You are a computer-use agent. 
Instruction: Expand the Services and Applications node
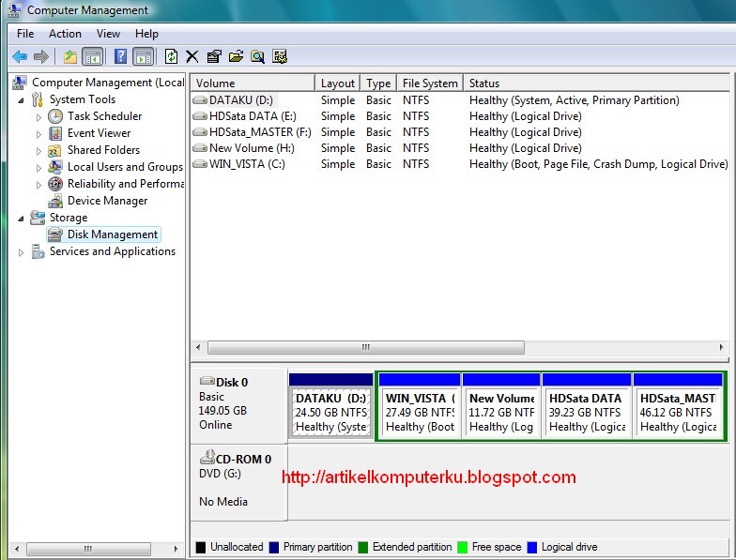[21, 253]
